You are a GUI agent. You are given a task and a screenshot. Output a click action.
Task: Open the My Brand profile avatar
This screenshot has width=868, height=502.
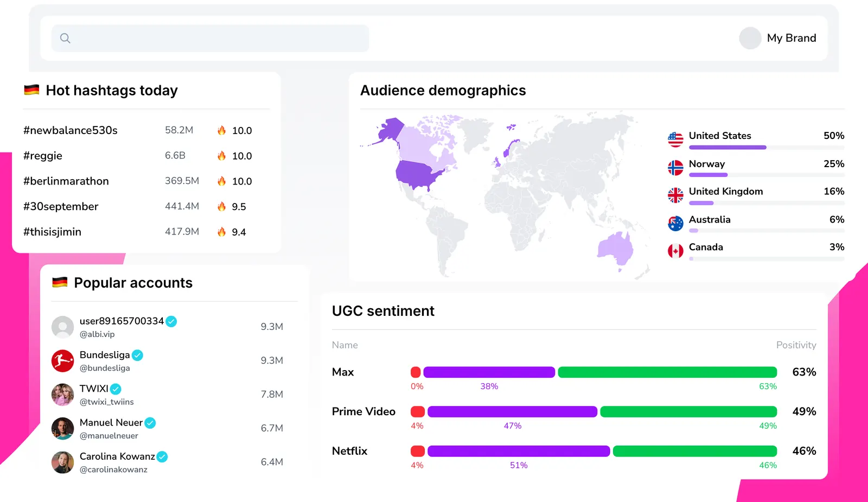[750, 38]
